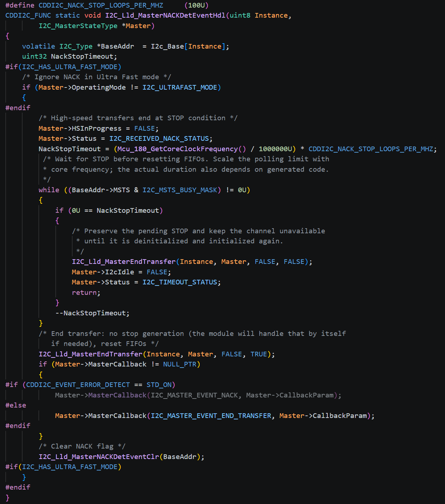445x504 pixels.
Task: Click the I2C_TIMEOUT_STATUS constant
Action: 180,282
